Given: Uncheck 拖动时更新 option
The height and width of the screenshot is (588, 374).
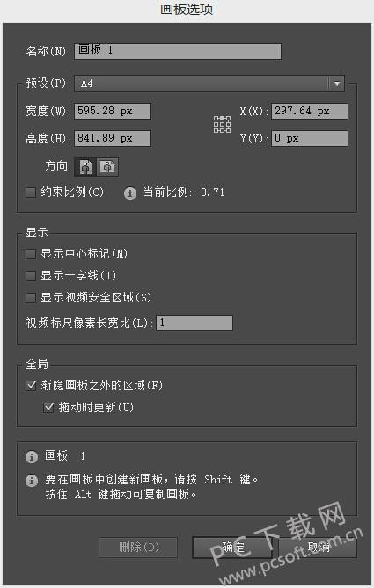Looking at the screenshot, I should [x=48, y=407].
